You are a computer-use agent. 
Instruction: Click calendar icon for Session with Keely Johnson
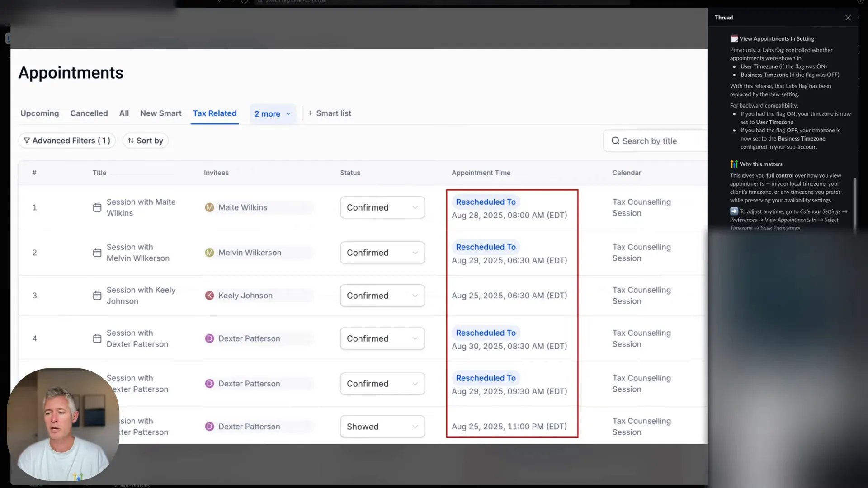click(97, 296)
